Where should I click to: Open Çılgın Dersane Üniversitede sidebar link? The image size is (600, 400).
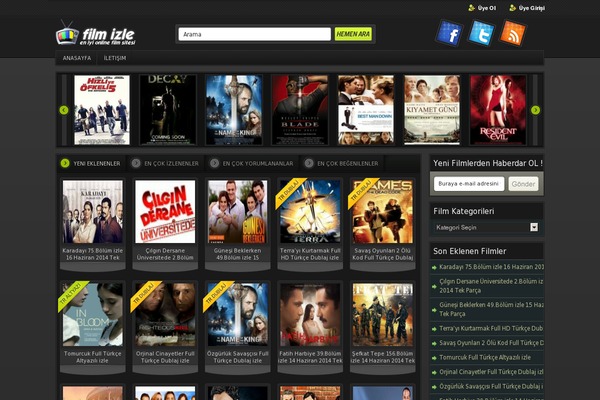[x=491, y=286]
